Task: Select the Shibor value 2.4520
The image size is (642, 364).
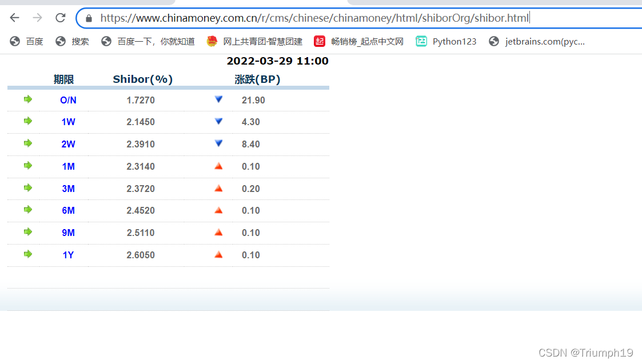Action: tap(141, 210)
